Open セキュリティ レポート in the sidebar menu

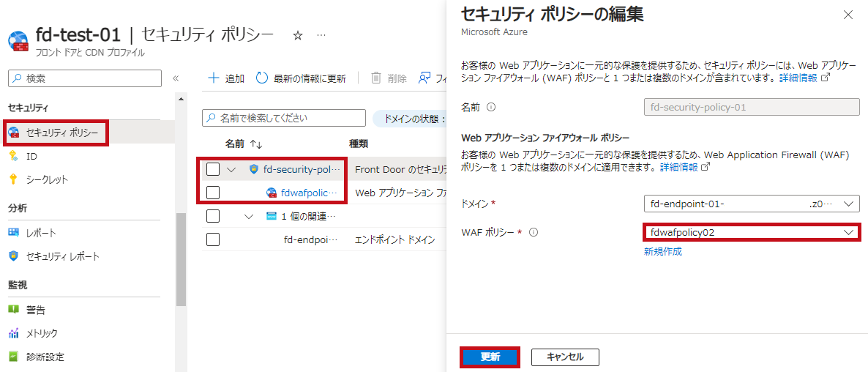(x=62, y=256)
